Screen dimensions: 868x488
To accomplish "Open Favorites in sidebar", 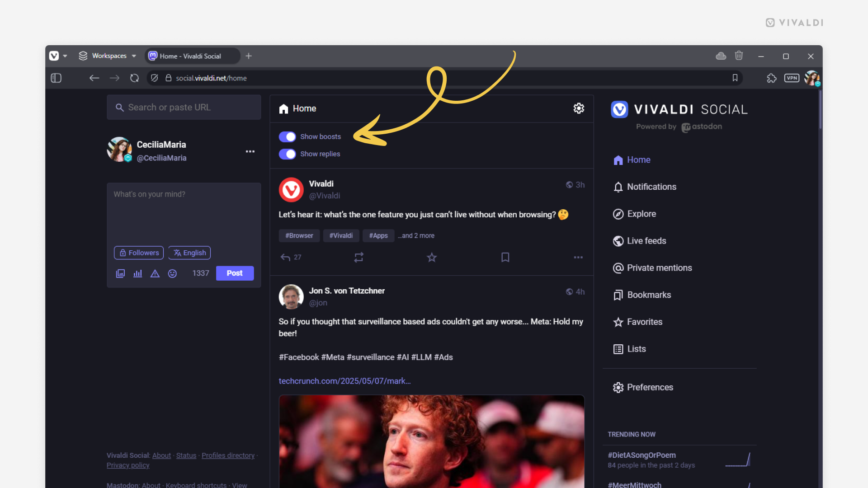I will pyautogui.click(x=637, y=322).
